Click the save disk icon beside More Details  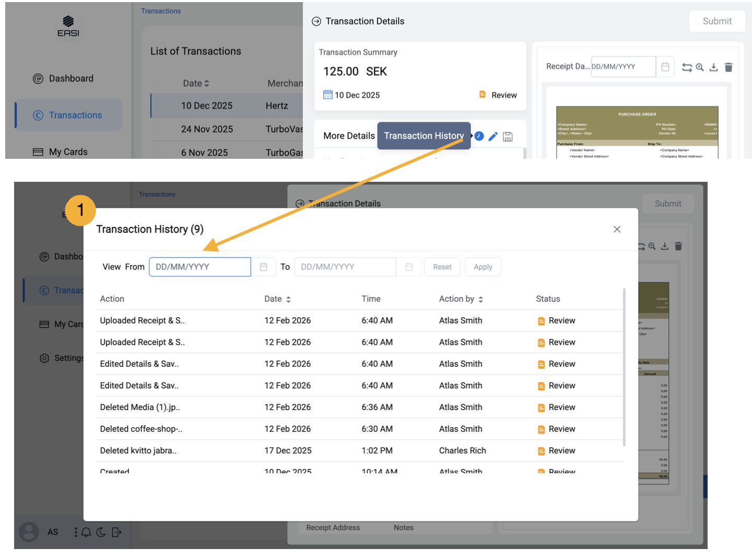click(508, 137)
